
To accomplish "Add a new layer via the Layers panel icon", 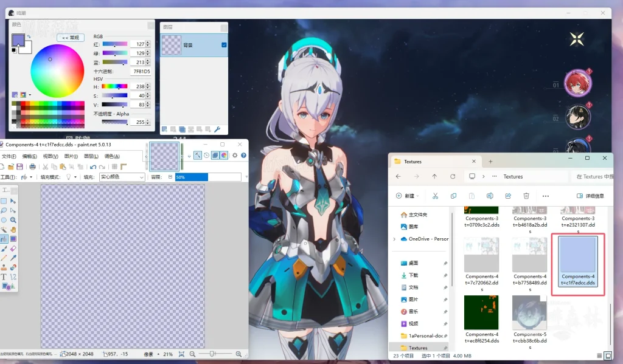I will [x=164, y=129].
